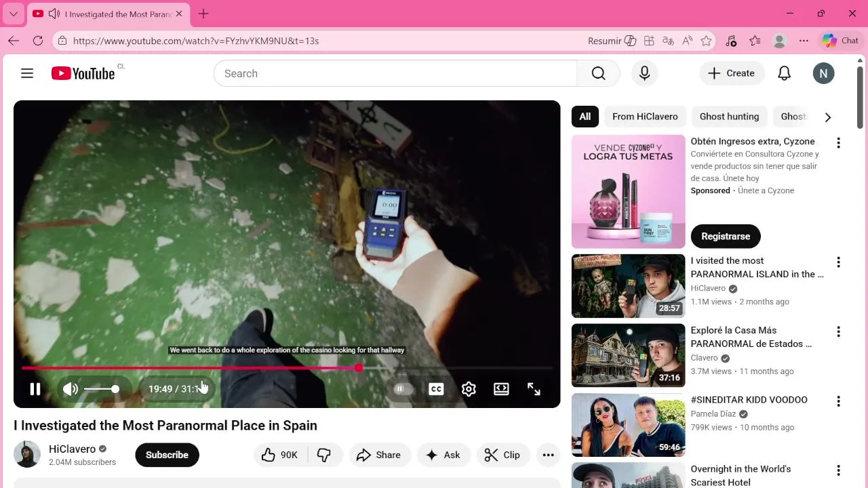Click the video progress bar scrubber
The image size is (868, 488).
click(359, 368)
